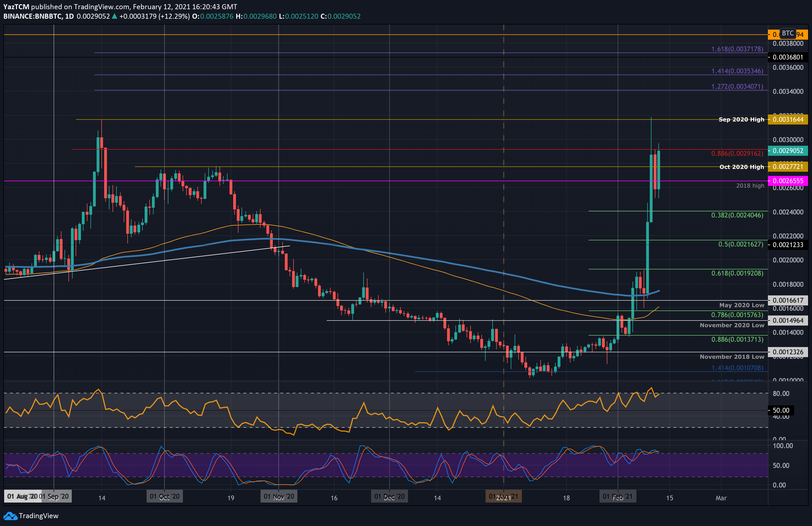Click the 01 Nov '20 date marker
812x526 pixels.
click(x=279, y=496)
